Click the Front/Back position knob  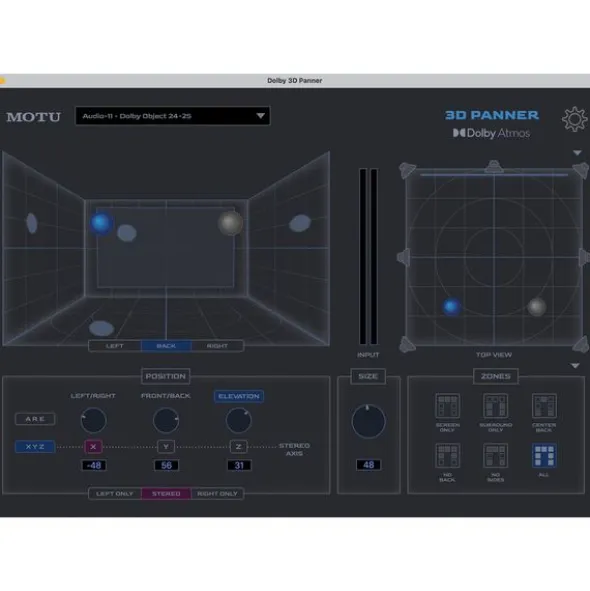pos(166,420)
